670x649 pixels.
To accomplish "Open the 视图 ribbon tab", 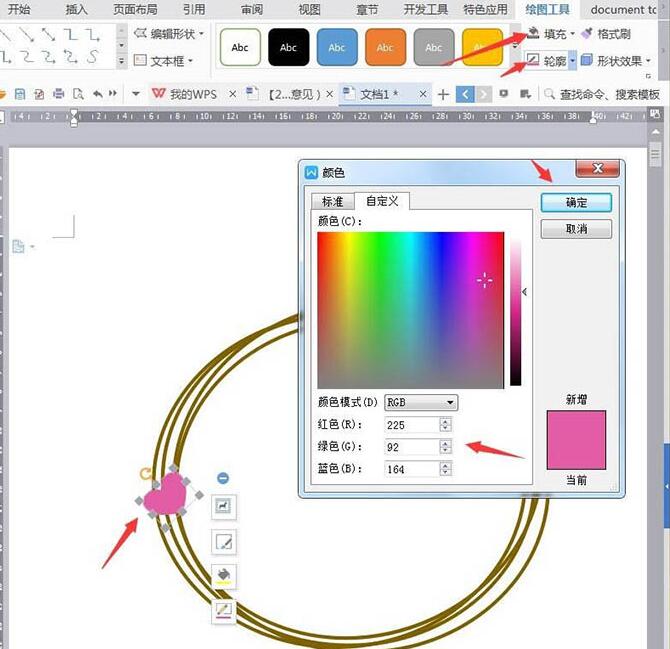I will [309, 9].
